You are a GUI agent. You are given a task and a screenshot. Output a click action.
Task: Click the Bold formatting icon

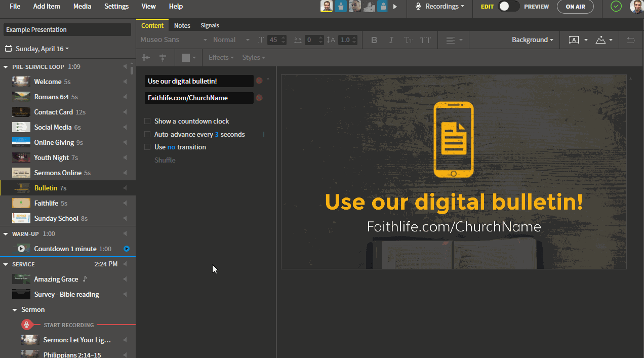374,40
